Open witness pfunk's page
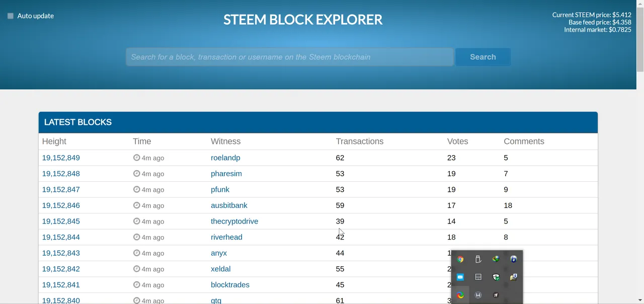 pos(220,190)
